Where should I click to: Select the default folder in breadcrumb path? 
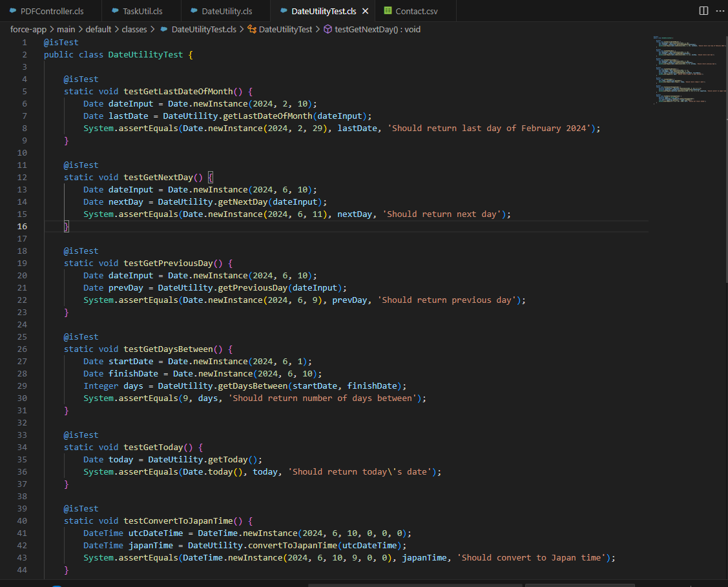click(99, 29)
